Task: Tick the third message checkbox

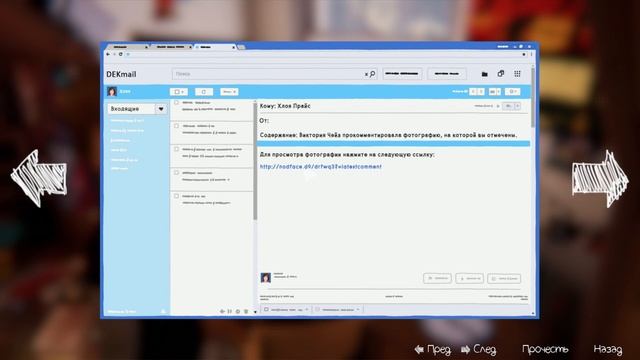Action: tap(177, 149)
